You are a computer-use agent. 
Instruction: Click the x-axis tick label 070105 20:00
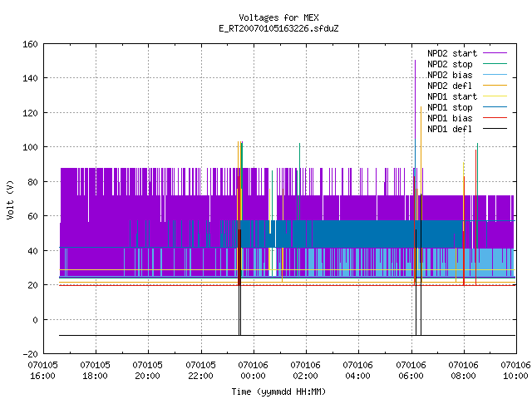click(148, 371)
